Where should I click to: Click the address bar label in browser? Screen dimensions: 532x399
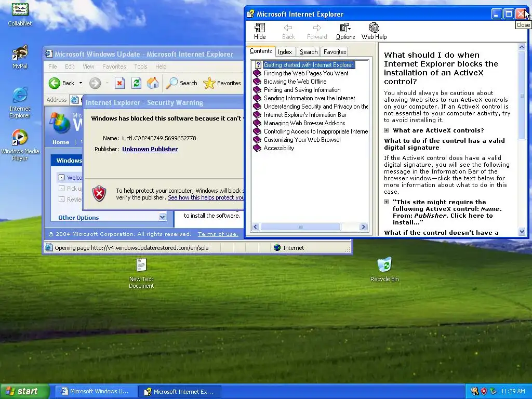(x=56, y=100)
